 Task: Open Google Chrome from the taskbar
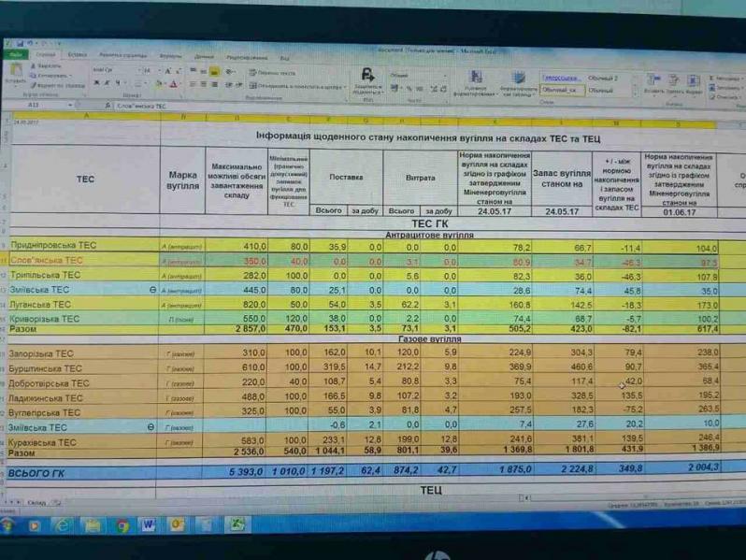122,525
